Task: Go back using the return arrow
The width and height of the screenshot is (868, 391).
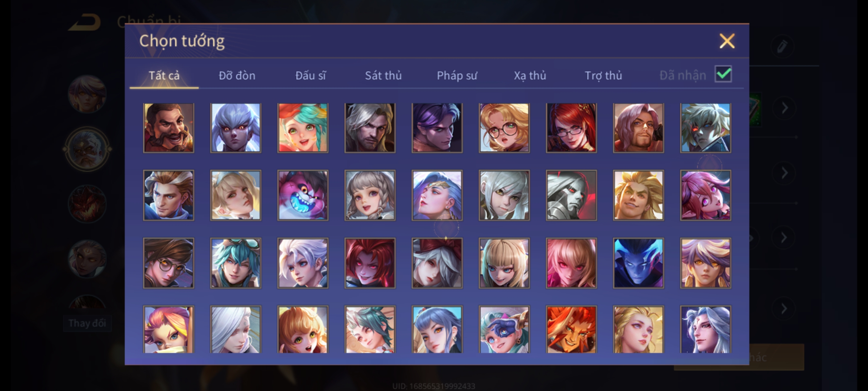Action: point(85,22)
